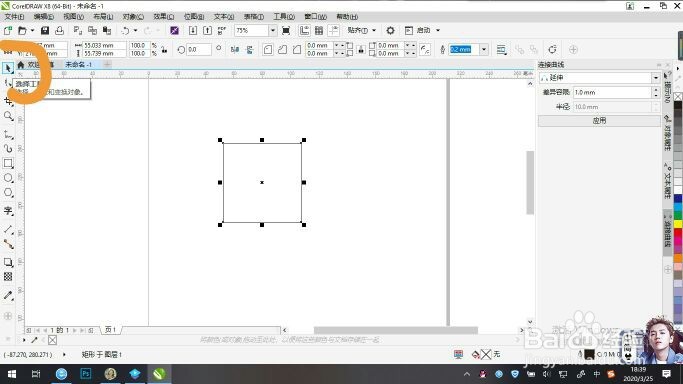
Task: Select the Parallel Dimension tool
Action: [8, 229]
